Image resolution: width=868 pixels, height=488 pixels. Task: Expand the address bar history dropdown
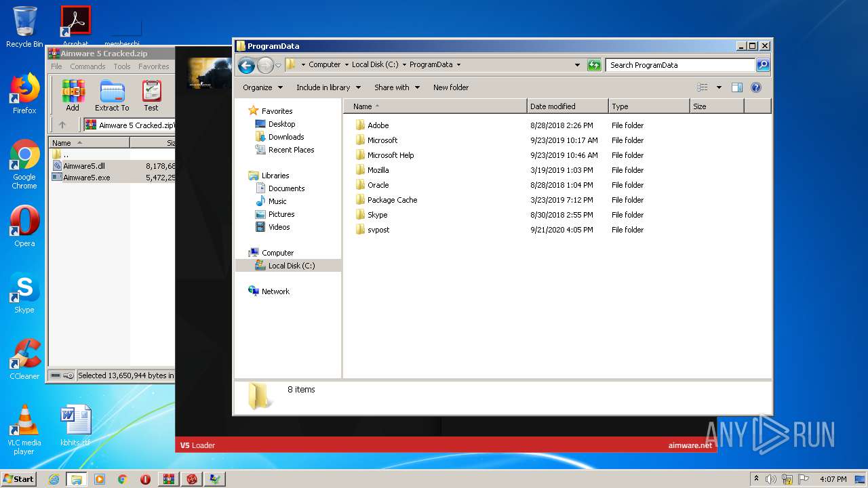tap(577, 65)
